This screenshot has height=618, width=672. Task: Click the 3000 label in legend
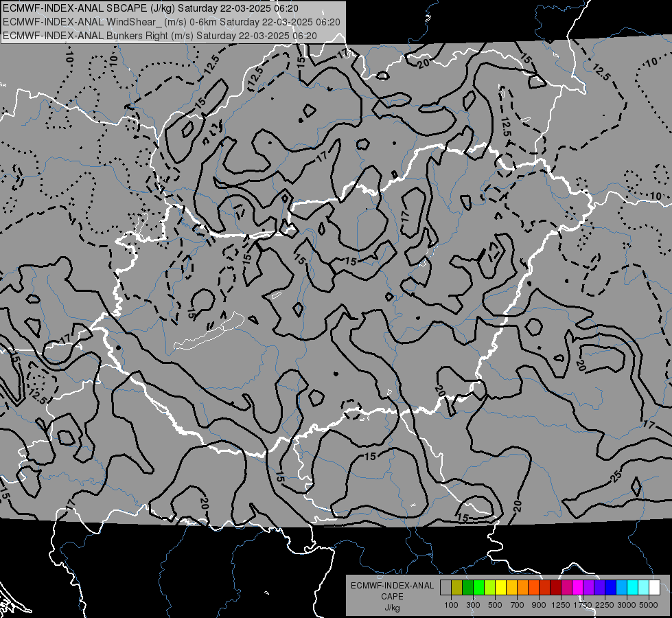coord(627,605)
